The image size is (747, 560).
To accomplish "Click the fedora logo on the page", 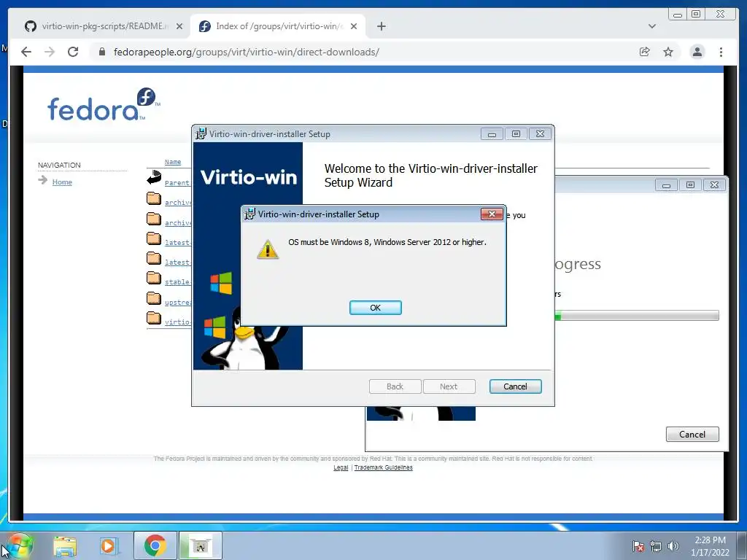I will tap(104, 104).
